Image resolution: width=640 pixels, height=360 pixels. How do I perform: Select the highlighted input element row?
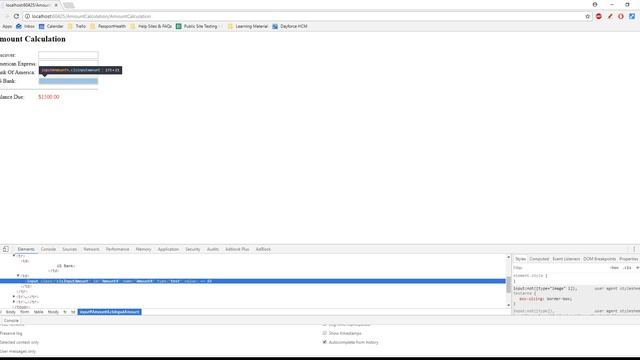(x=253, y=281)
